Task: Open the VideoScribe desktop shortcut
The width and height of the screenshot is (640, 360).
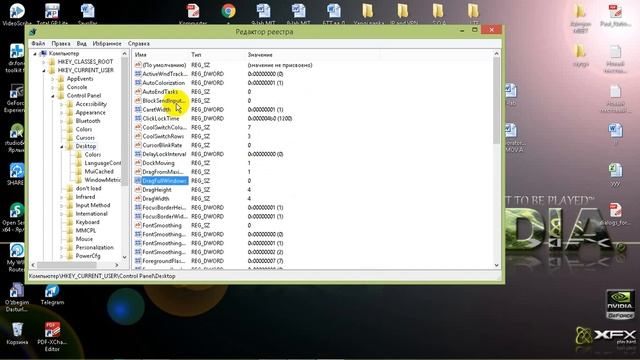Action: coord(17,15)
